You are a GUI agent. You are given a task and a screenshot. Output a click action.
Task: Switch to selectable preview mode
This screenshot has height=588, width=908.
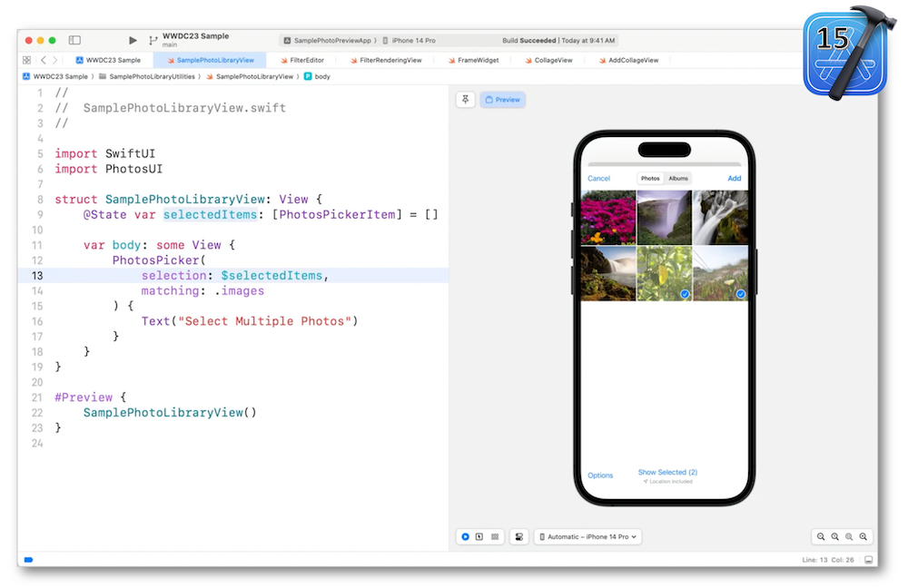[x=479, y=536]
